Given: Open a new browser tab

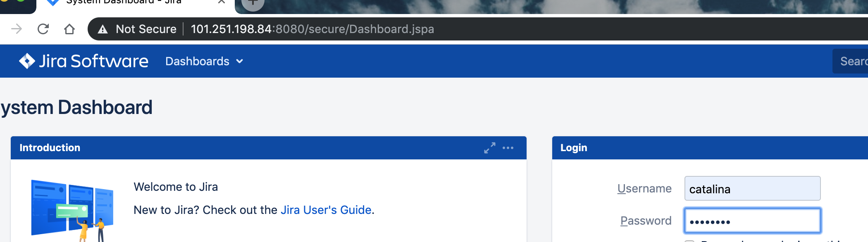Looking at the screenshot, I should (253, 3).
